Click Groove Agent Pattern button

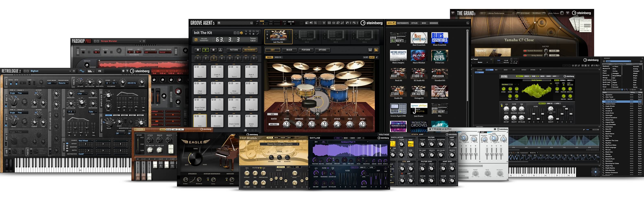(234, 50)
